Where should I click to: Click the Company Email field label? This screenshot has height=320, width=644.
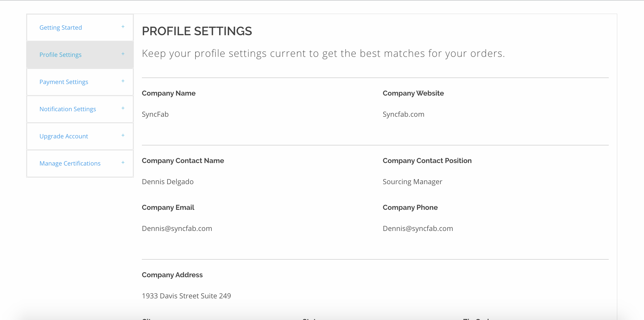click(168, 207)
